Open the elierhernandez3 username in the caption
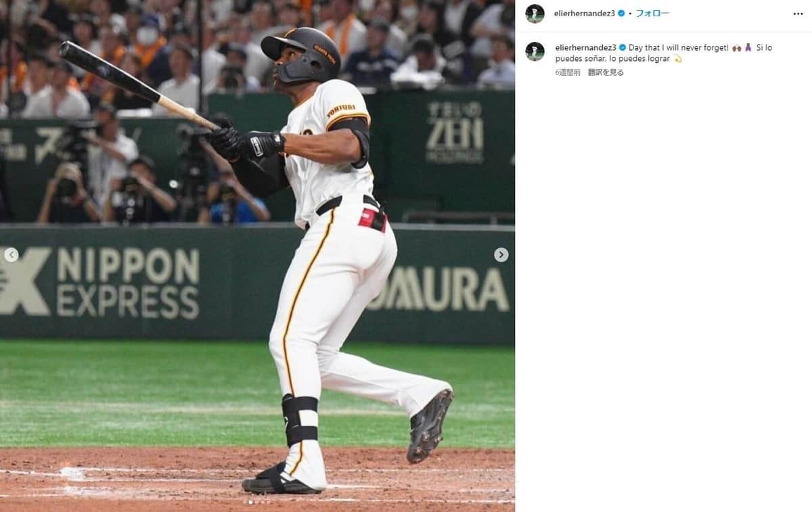This screenshot has height=512, width=812. [585, 48]
